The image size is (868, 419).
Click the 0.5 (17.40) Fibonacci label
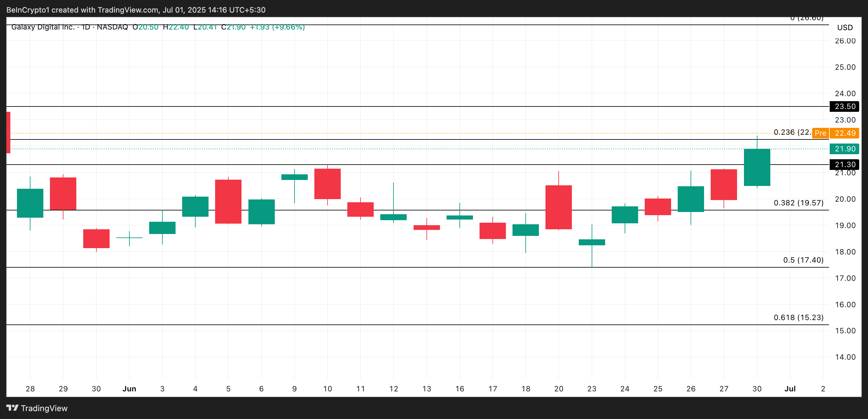803,260
